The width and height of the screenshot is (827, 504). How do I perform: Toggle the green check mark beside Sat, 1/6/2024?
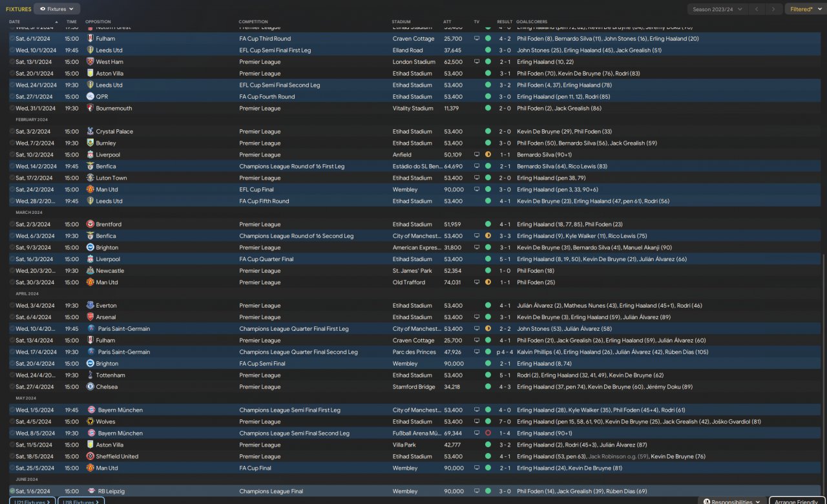point(12,492)
